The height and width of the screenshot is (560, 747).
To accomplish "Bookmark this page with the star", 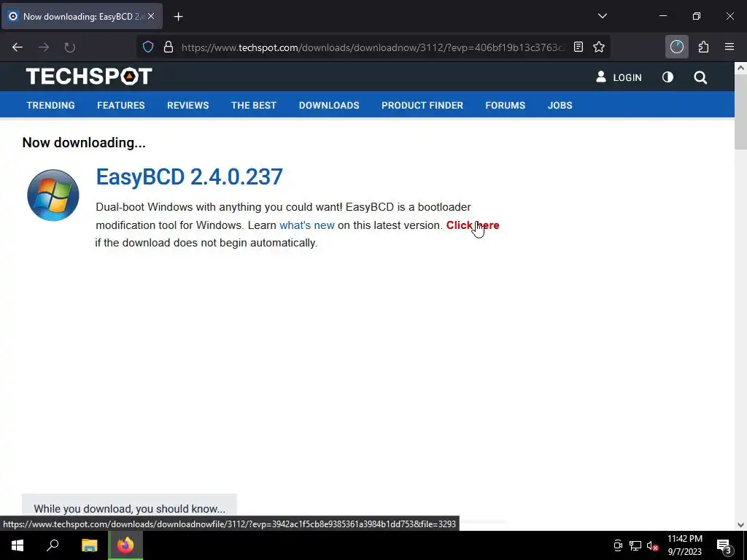I will click(x=599, y=47).
